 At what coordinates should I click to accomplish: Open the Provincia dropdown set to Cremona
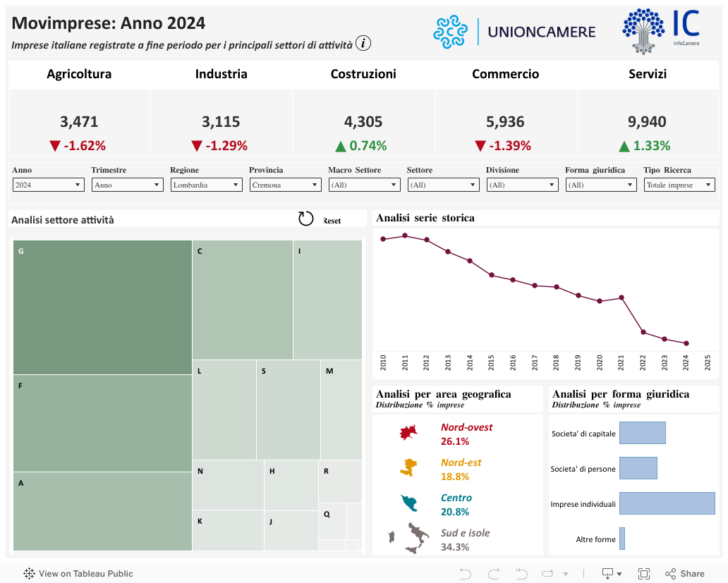[285, 185]
